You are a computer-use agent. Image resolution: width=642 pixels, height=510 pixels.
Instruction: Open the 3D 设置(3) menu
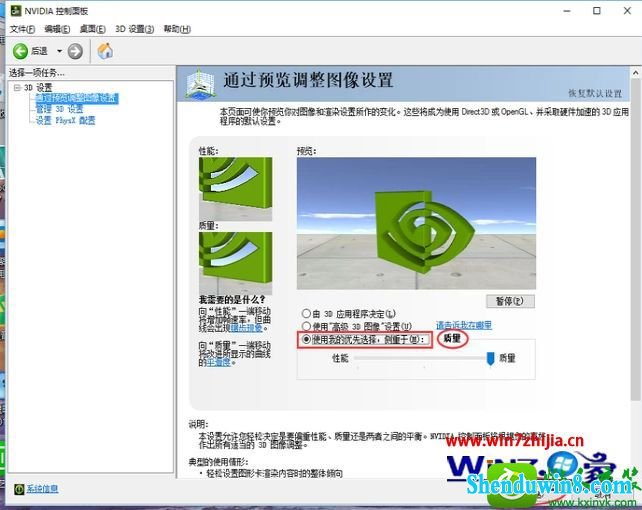(x=134, y=29)
